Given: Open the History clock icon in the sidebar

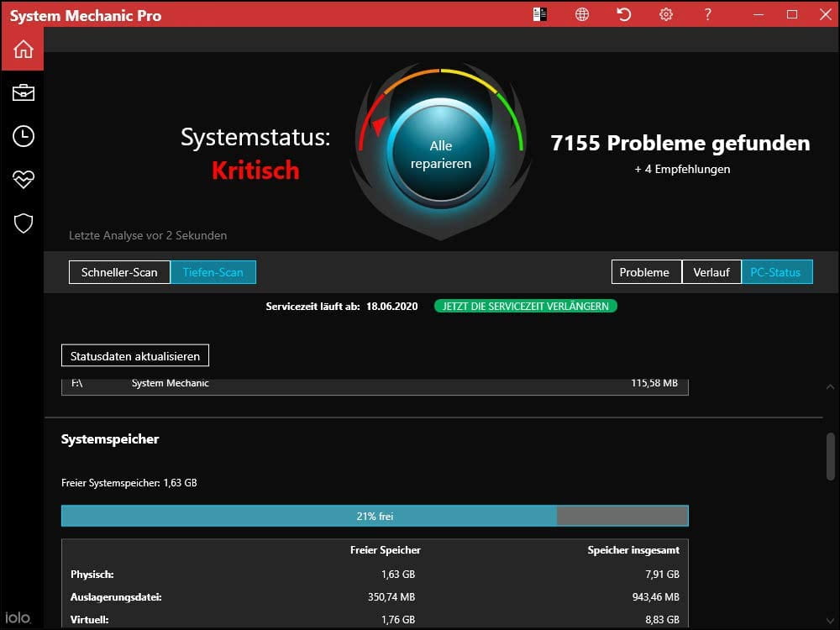Looking at the screenshot, I should 23,135.
